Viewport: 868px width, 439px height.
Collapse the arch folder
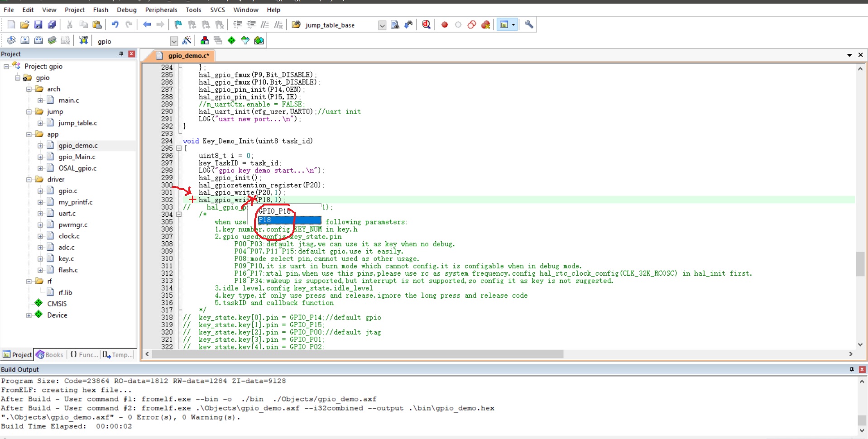pyautogui.click(x=29, y=89)
